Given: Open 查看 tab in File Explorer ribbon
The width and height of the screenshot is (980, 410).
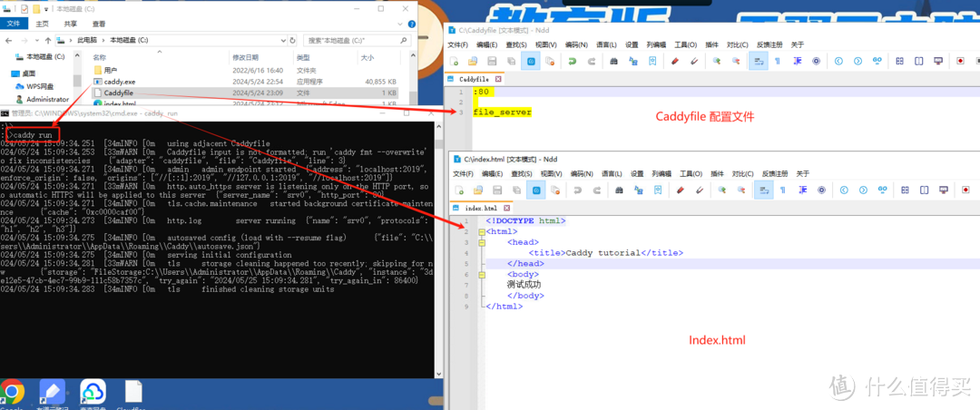Looking at the screenshot, I should pyautogui.click(x=99, y=24).
